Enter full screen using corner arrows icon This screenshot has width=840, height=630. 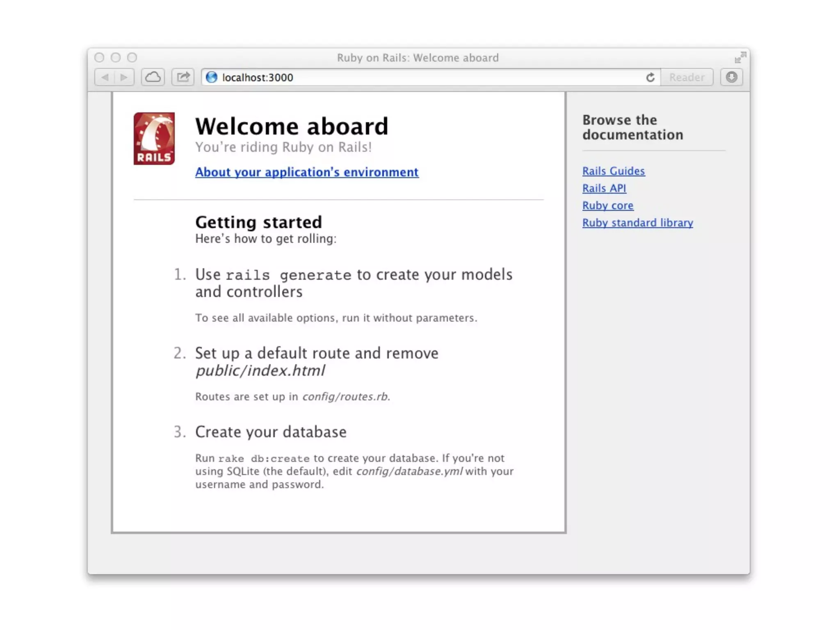(x=740, y=58)
